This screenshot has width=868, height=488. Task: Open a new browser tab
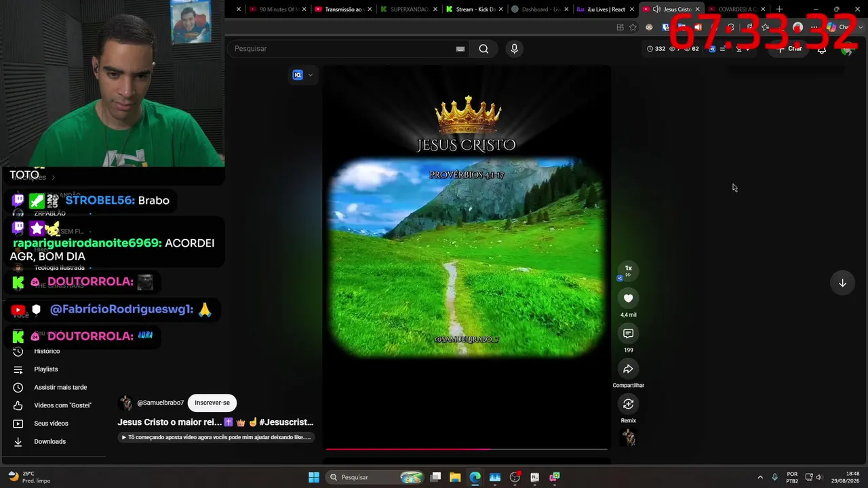(x=779, y=9)
